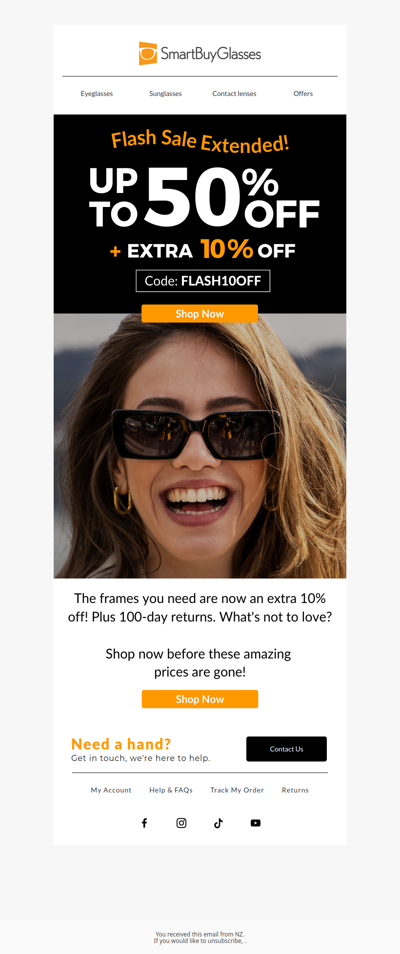Open the Help & FAQs link
This screenshot has width=400, height=954.
(171, 790)
